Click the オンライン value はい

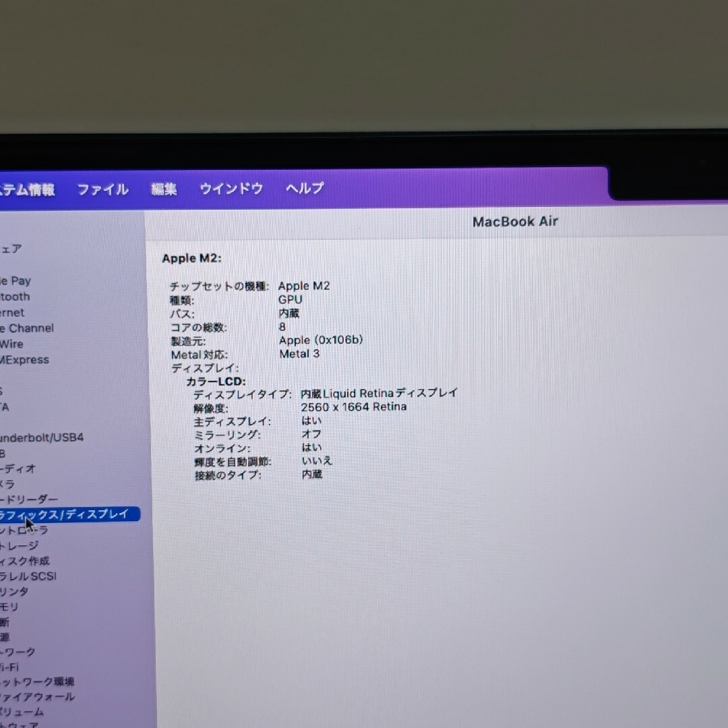pos(312,448)
